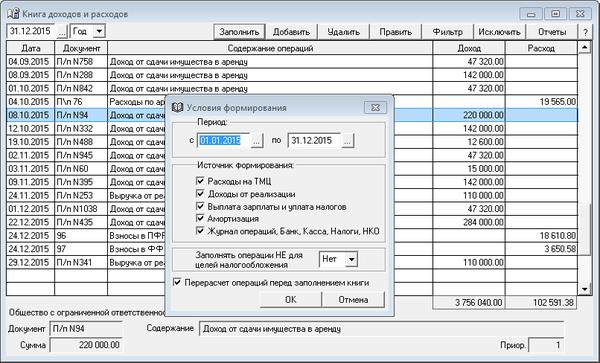Select the row with document П/п N945
The width and height of the screenshot is (600, 363).
click(x=292, y=155)
